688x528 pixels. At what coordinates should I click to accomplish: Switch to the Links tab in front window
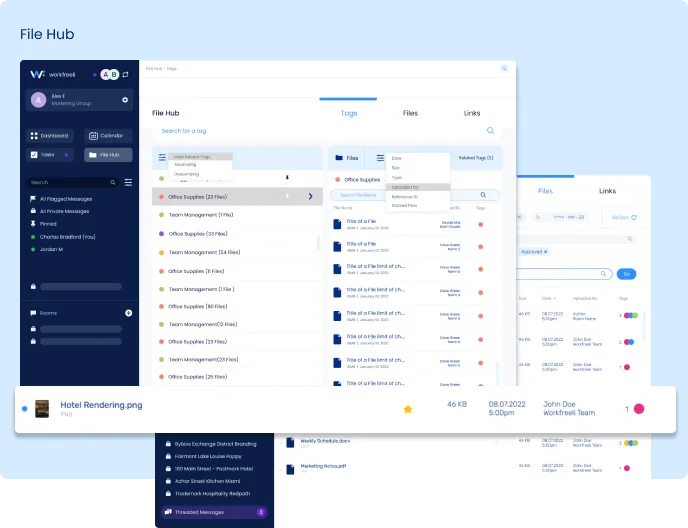[472, 113]
